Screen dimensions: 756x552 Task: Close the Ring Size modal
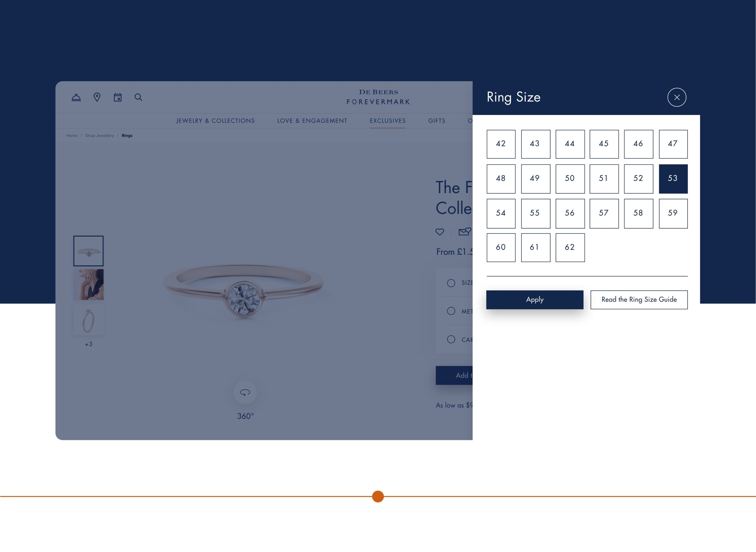coord(677,98)
